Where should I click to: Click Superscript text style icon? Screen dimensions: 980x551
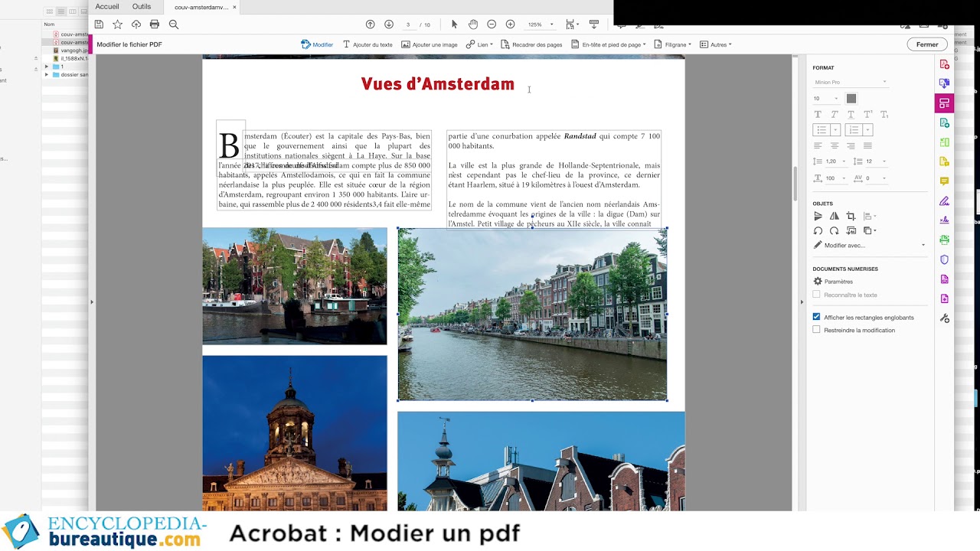pos(867,114)
